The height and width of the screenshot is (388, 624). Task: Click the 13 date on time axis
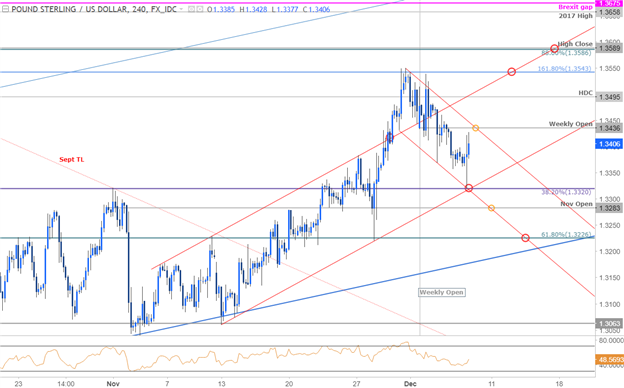221,383
